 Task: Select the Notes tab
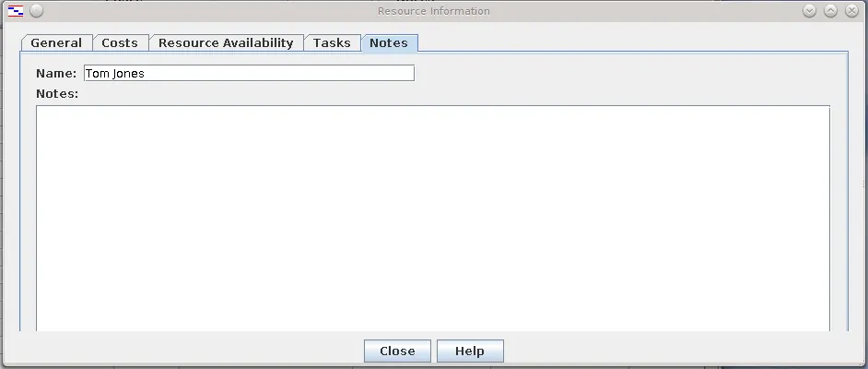[389, 43]
